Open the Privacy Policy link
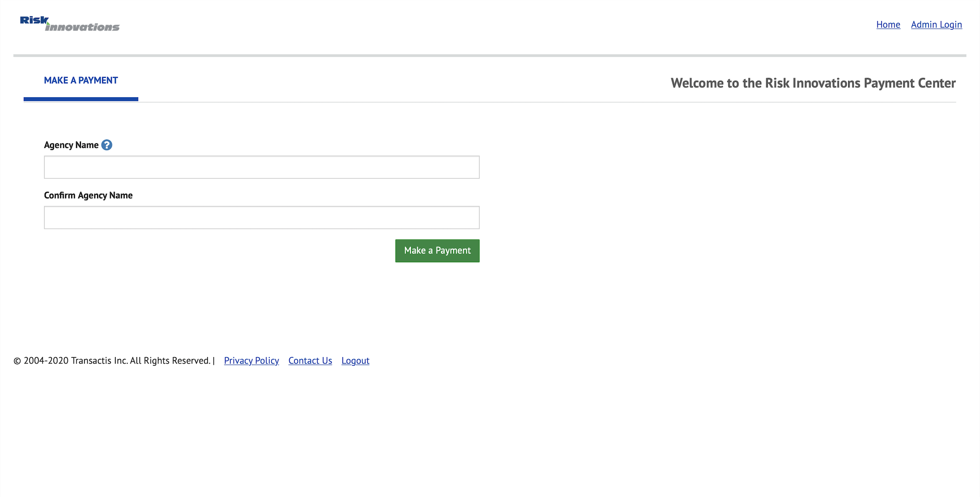This screenshot has width=980, height=497. [251, 361]
